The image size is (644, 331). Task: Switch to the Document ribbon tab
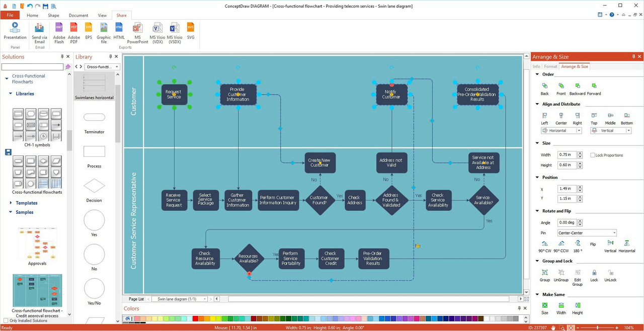(x=78, y=15)
